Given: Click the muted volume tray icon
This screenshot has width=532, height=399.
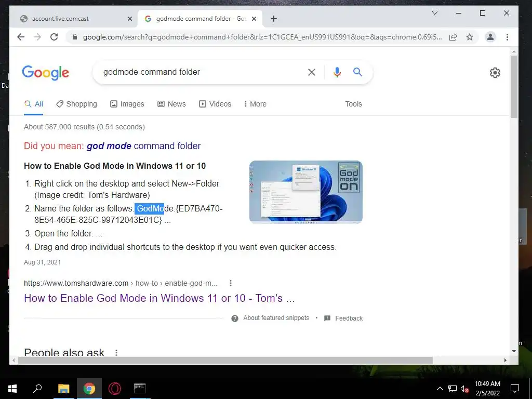Looking at the screenshot, I should tap(465, 389).
